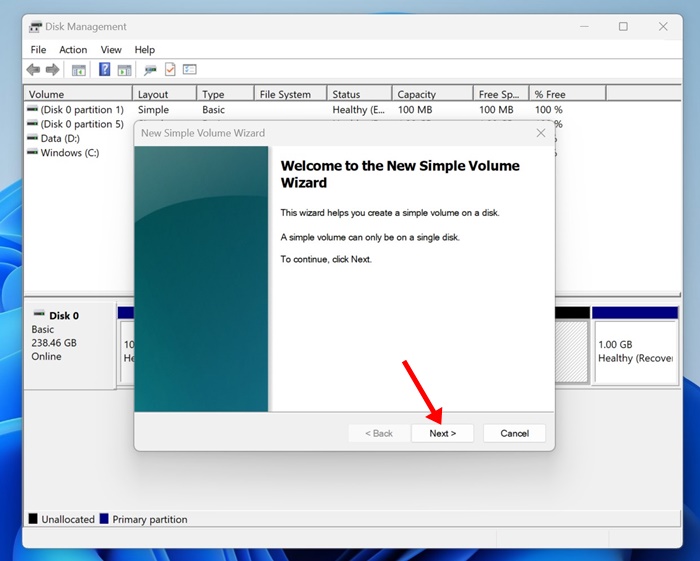The image size is (700, 561).
Task: Click the drive icon next to Data (D:)
Action: (32, 137)
